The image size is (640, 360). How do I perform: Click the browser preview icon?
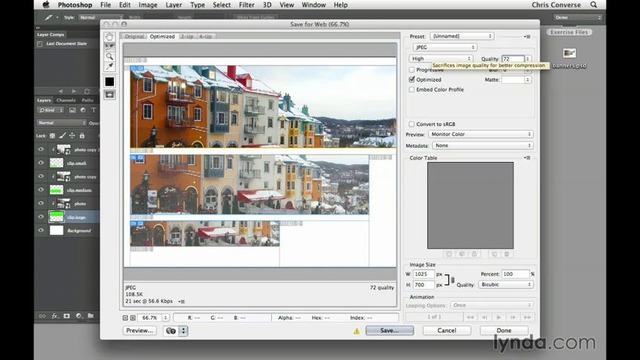[171, 331]
